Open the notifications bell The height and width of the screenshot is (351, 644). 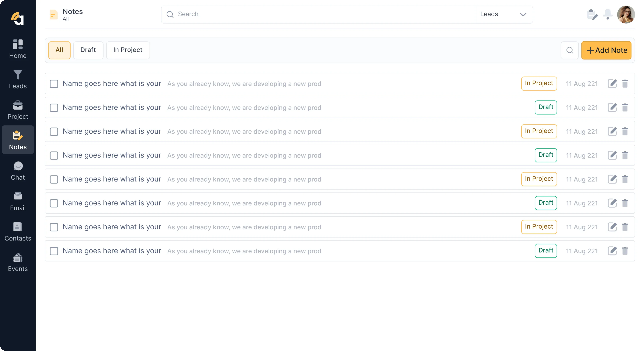click(608, 15)
